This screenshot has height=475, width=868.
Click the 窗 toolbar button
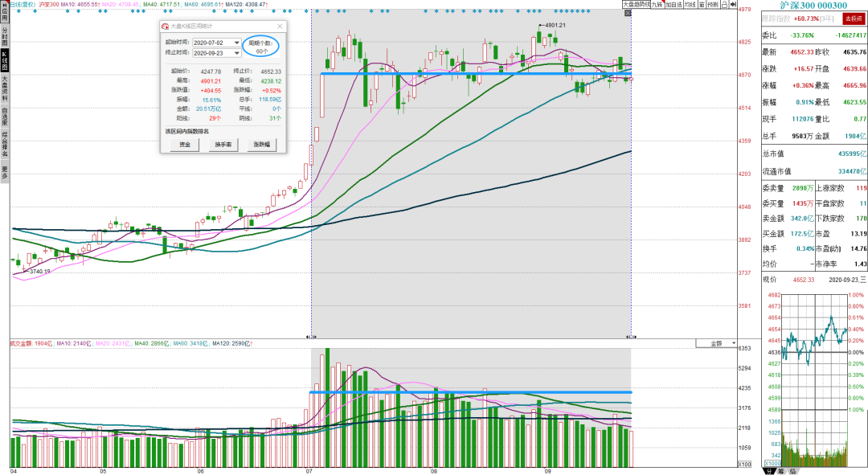tap(702, 5)
